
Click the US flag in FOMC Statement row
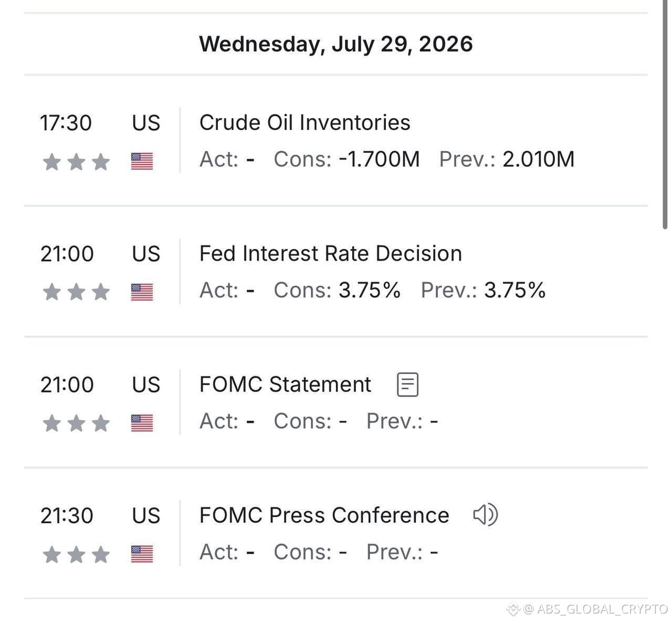(142, 422)
